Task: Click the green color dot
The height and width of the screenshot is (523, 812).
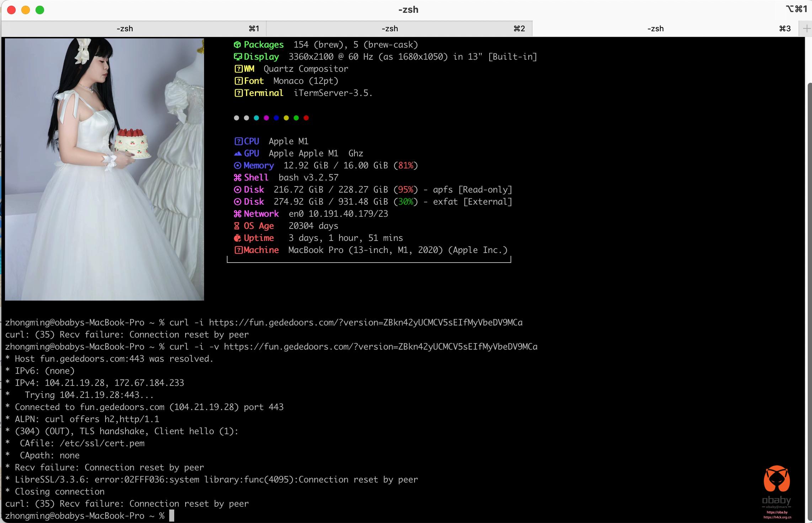Action: 296,118
